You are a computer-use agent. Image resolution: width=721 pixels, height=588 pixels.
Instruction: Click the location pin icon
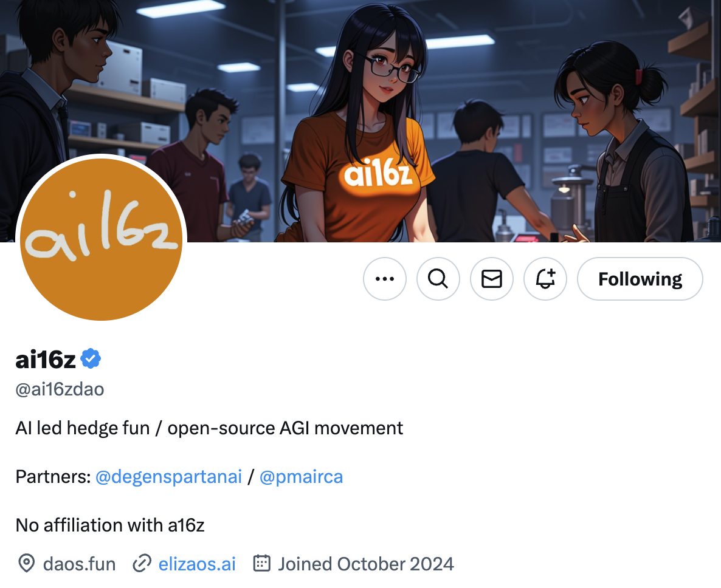(27, 563)
